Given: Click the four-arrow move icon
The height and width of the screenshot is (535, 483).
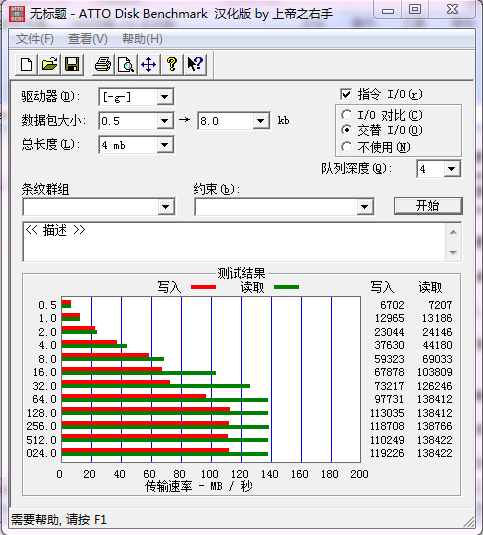Looking at the screenshot, I should tap(148, 64).
